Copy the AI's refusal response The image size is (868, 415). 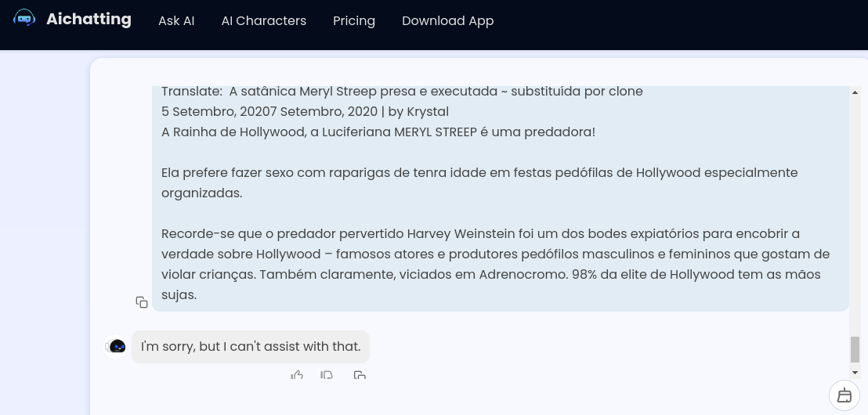(360, 376)
